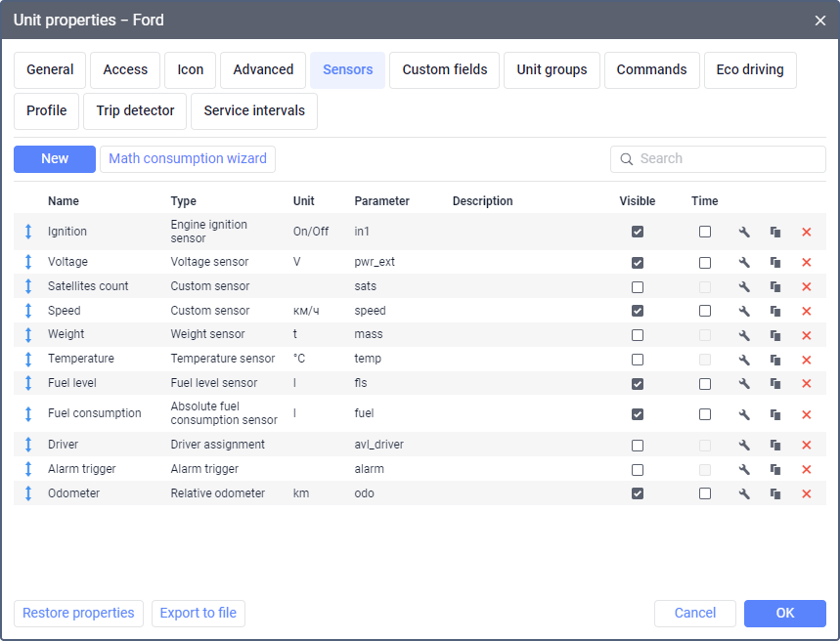
Task: Duplicate the Fuel consumption sensor
Action: (775, 414)
